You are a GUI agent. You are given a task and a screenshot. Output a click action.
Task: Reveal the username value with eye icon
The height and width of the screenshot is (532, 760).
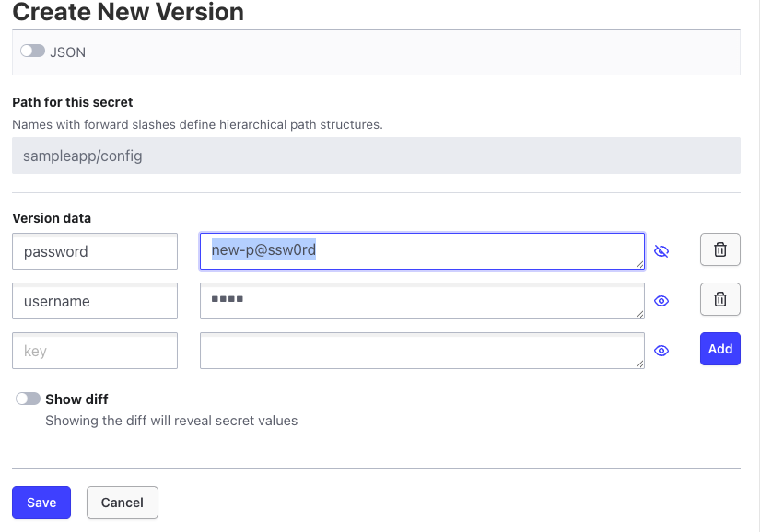(661, 301)
